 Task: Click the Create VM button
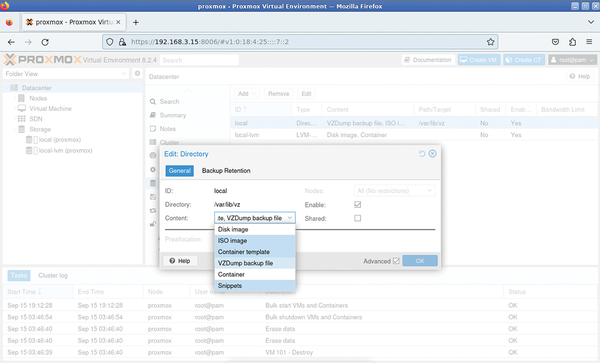[479, 60]
